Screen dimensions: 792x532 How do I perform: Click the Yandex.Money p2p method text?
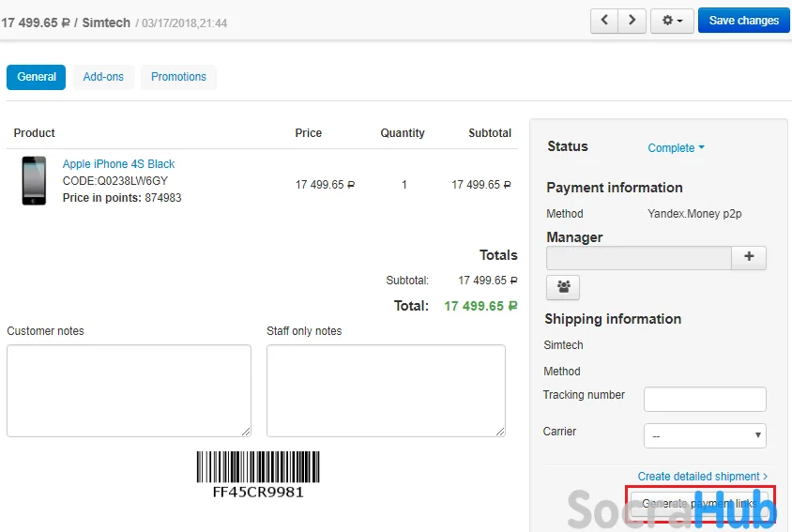[694, 214]
